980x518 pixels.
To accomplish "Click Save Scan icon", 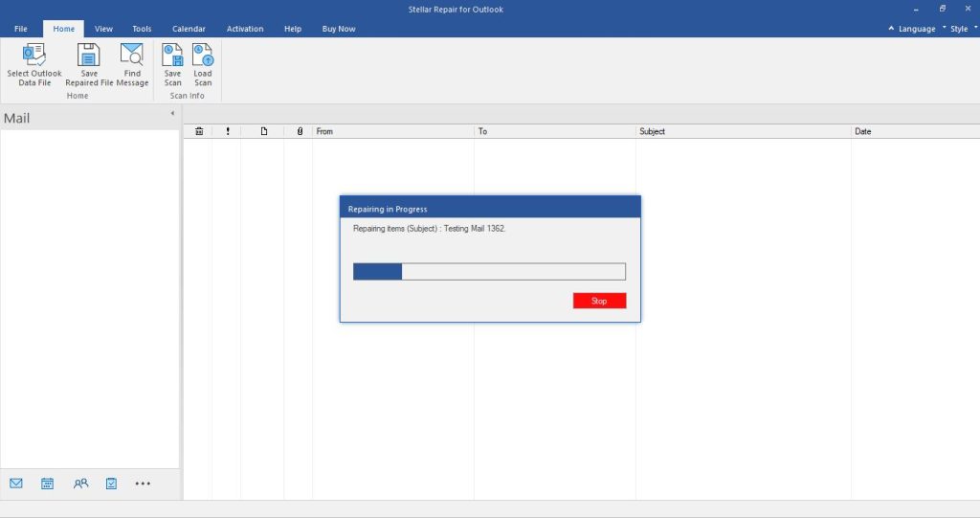I will pos(172,55).
